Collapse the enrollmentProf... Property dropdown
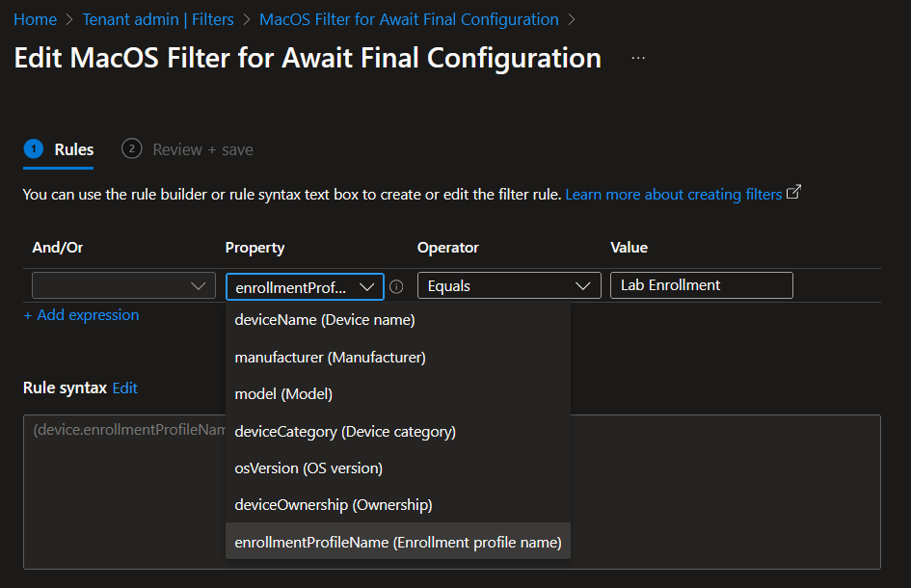Screen dimensions: 911x588 point(305,286)
